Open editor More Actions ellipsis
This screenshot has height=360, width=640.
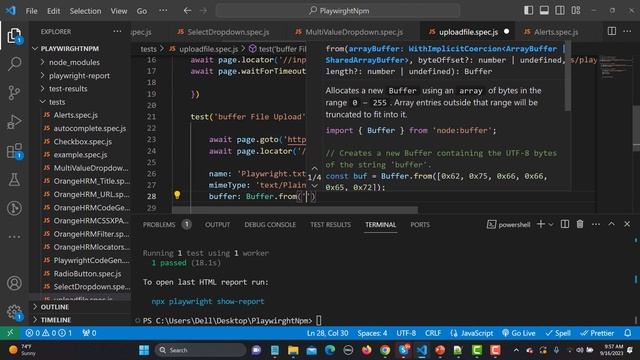pos(627,31)
